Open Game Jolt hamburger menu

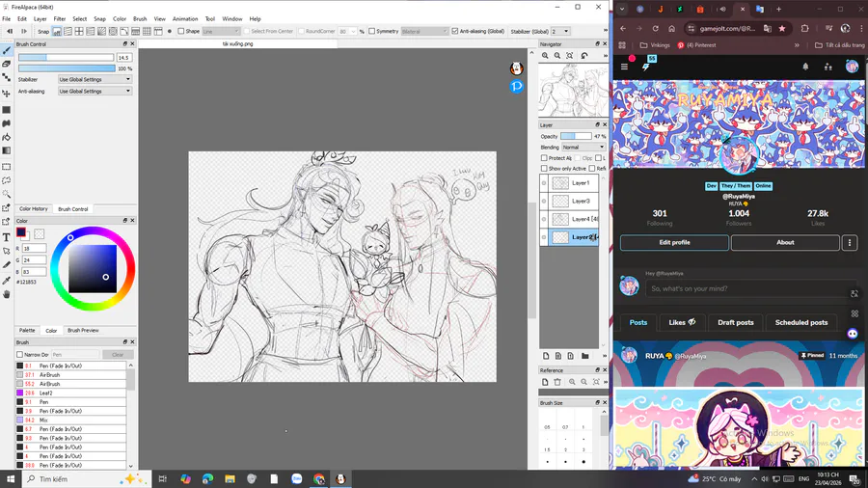pyautogui.click(x=624, y=67)
